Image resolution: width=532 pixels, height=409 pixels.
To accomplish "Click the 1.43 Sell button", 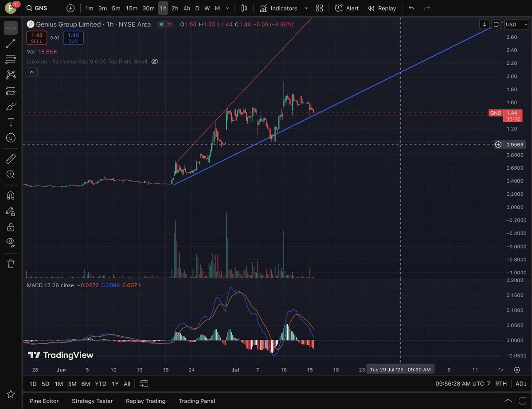I will pos(36,38).
